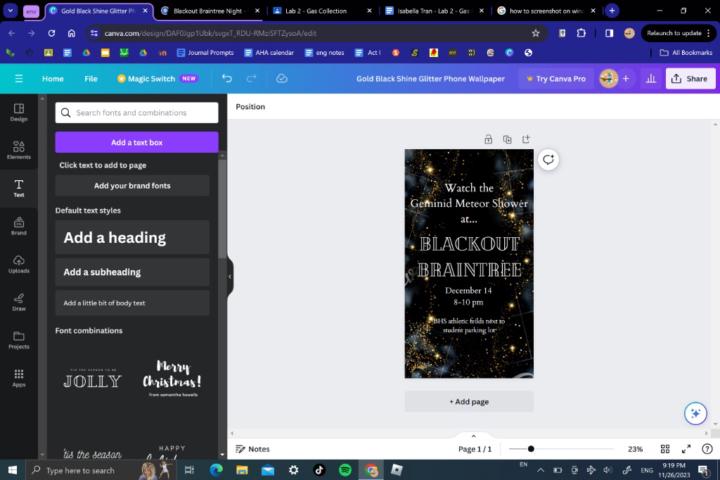Open TikTok from taskbar
Viewport: 720px width, 480px height.
coord(319,470)
